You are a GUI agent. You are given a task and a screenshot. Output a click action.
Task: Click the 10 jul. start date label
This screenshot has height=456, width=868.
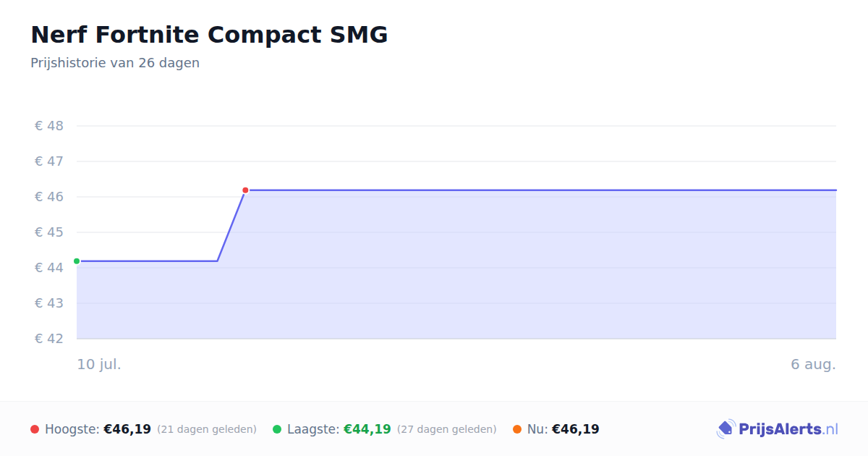[99, 364]
